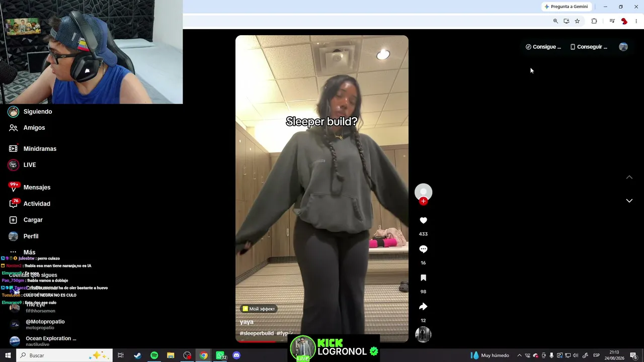Click the Мой эффект effect tag
Screen dimensions: 644x362
259,309
